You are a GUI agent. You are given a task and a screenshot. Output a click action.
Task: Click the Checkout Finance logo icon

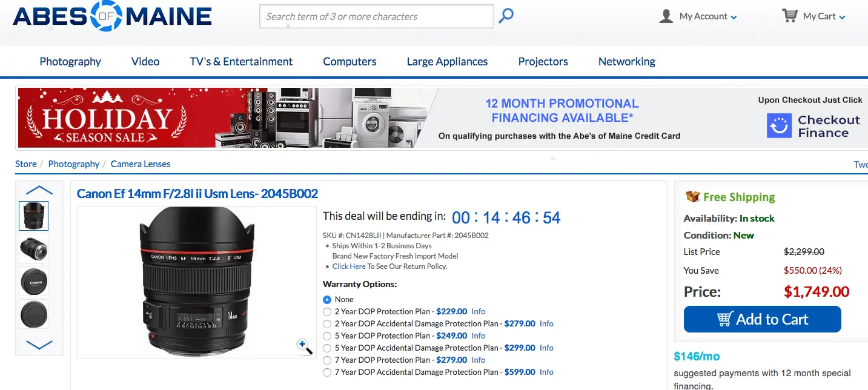[779, 126]
